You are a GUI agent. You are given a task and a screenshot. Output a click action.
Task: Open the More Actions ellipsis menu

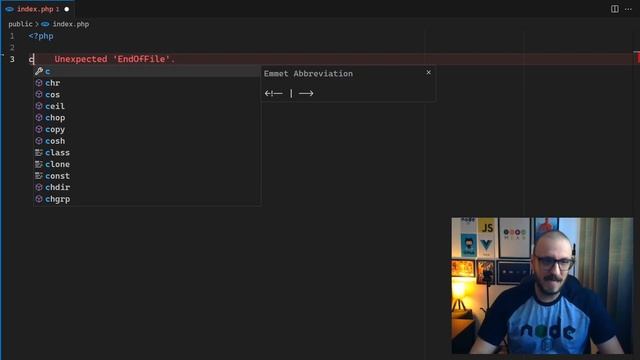tap(628, 9)
